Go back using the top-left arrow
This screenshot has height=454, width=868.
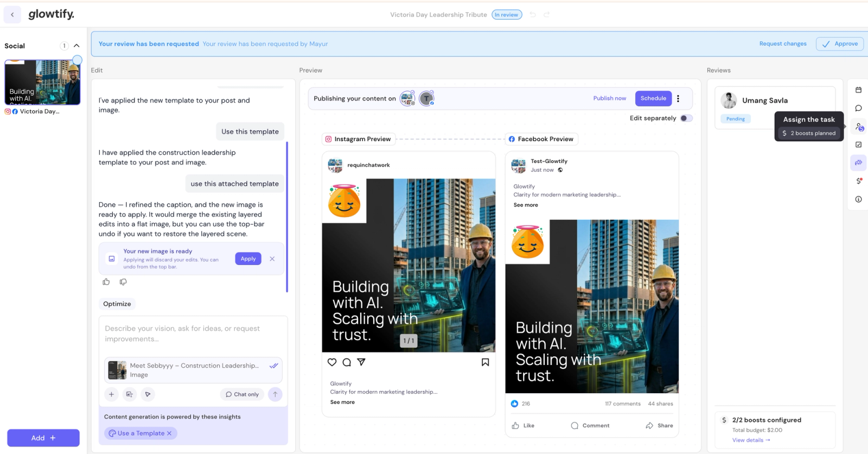12,15
